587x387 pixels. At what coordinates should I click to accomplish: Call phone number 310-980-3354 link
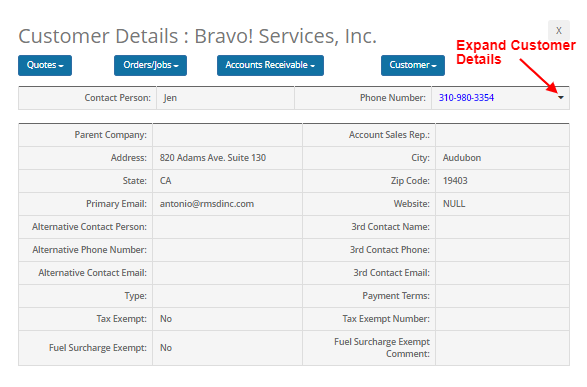tap(466, 98)
